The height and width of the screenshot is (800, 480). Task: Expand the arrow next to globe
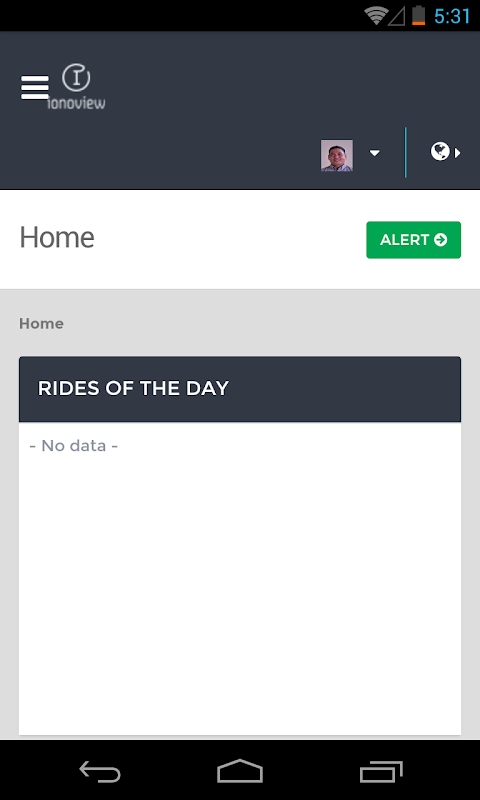tap(458, 153)
